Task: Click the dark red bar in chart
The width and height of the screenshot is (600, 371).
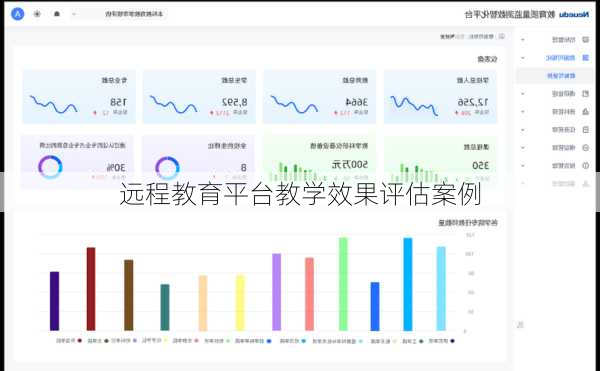Action: point(91,289)
